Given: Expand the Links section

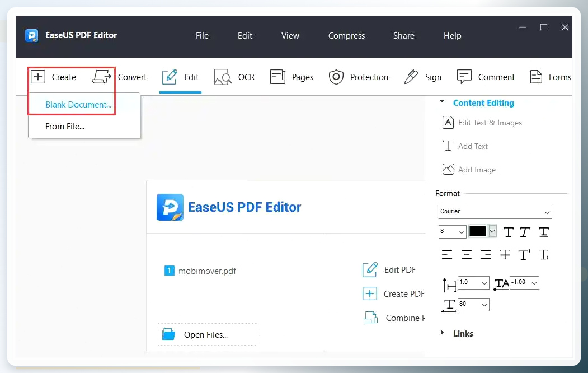Looking at the screenshot, I should click(443, 333).
